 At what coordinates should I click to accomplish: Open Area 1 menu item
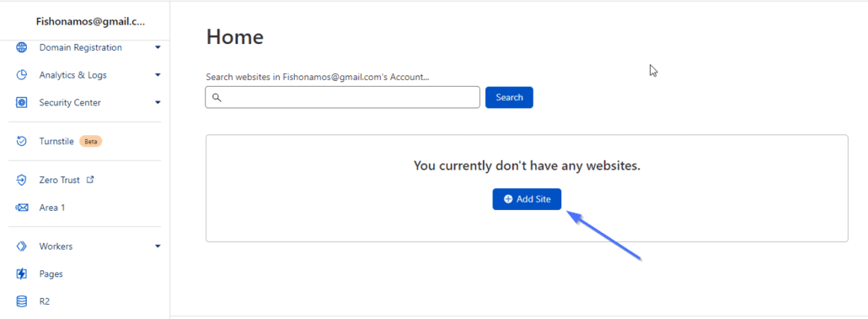[x=52, y=208]
